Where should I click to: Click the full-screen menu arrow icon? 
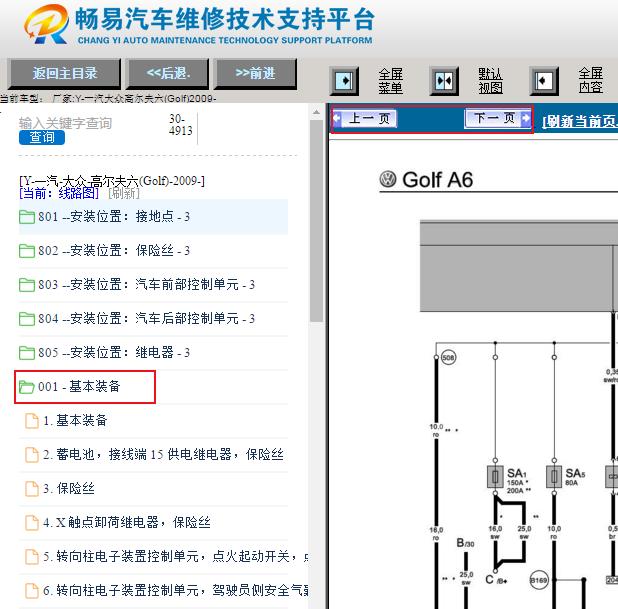pyautogui.click(x=344, y=81)
